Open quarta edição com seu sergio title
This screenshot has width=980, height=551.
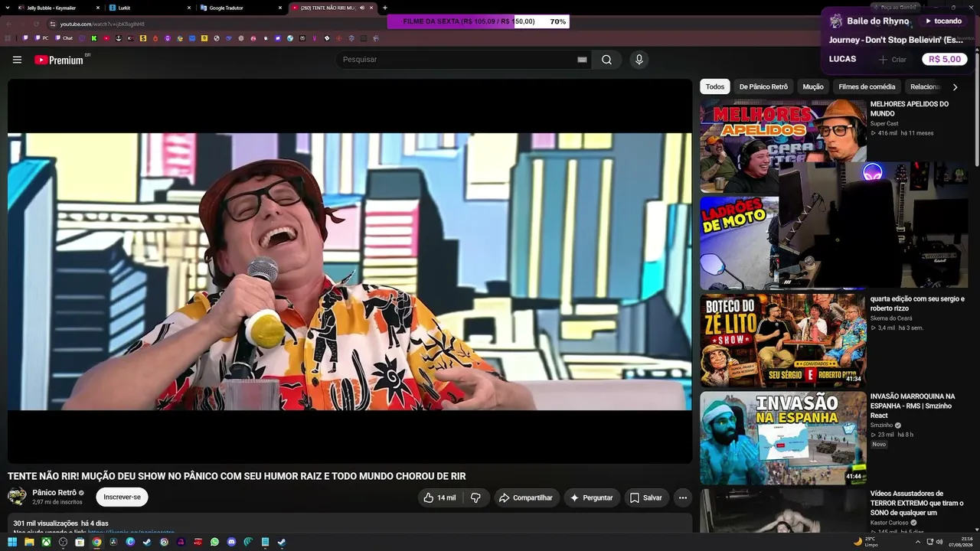pos(917,303)
